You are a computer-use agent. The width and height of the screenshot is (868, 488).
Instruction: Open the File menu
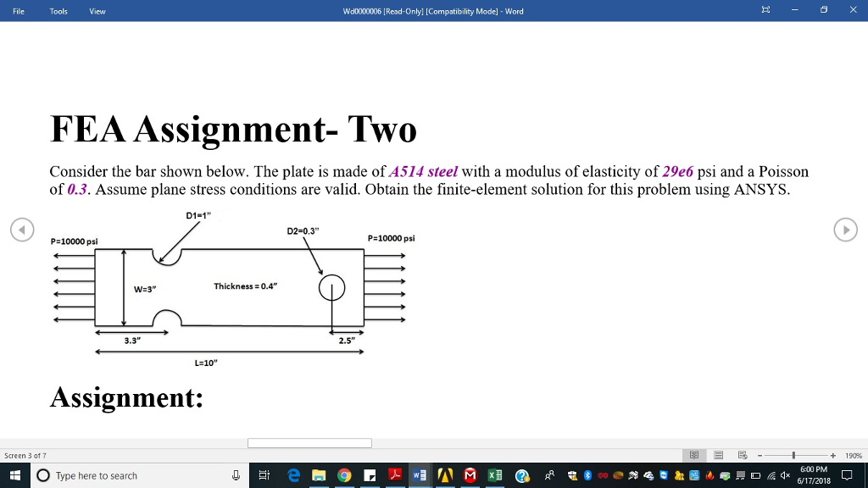click(x=18, y=11)
